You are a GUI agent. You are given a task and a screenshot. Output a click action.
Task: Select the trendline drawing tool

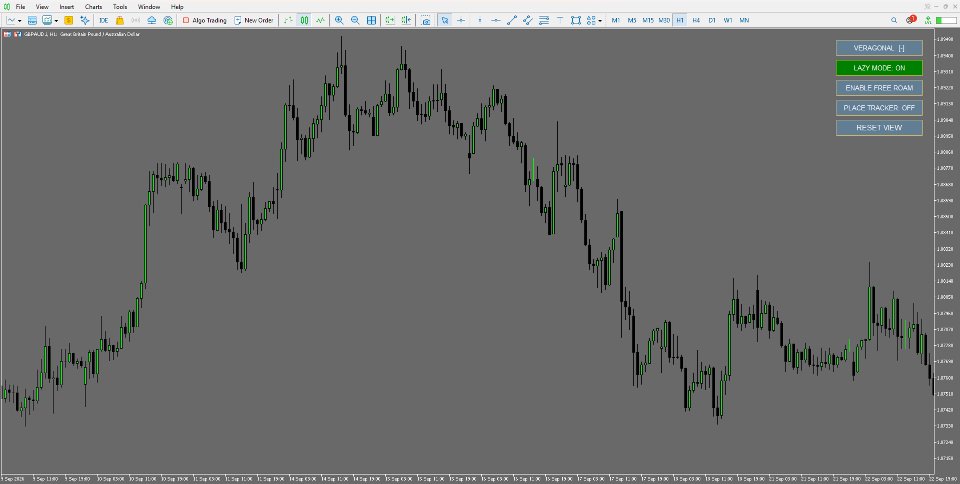(x=512, y=20)
